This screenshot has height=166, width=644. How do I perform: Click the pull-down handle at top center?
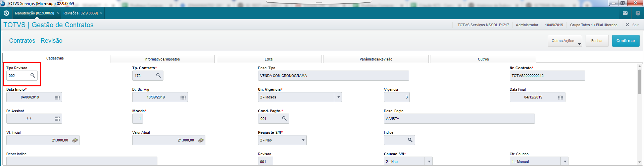tap(319, 2)
